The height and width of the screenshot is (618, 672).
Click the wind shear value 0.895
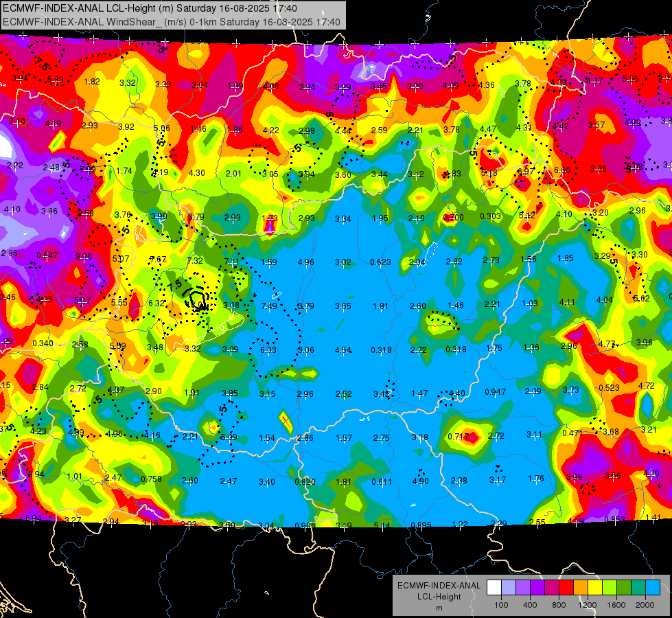tap(421, 525)
